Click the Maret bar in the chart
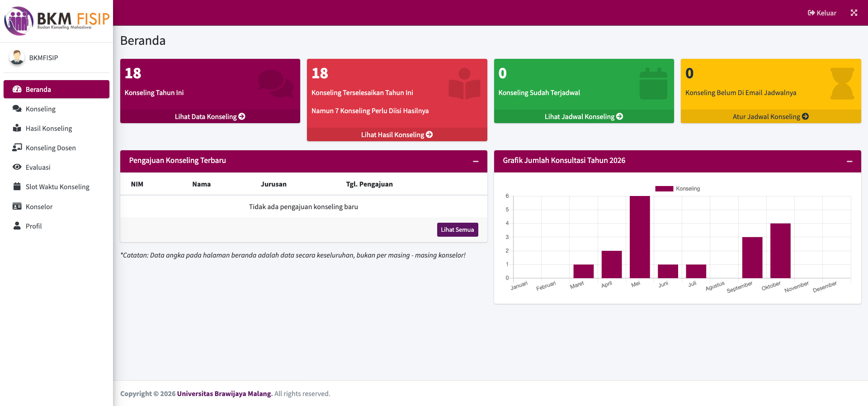The height and width of the screenshot is (406, 868). [584, 271]
